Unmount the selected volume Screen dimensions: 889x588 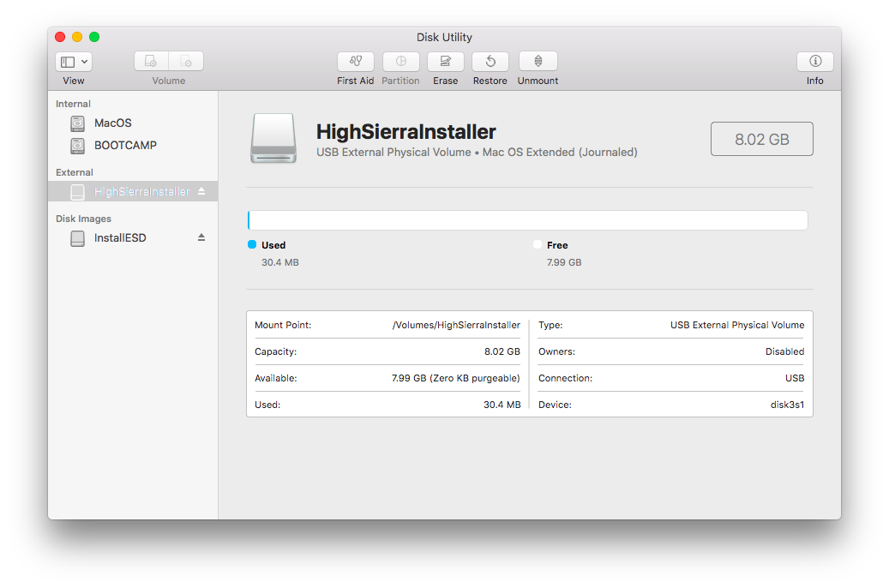[x=538, y=61]
